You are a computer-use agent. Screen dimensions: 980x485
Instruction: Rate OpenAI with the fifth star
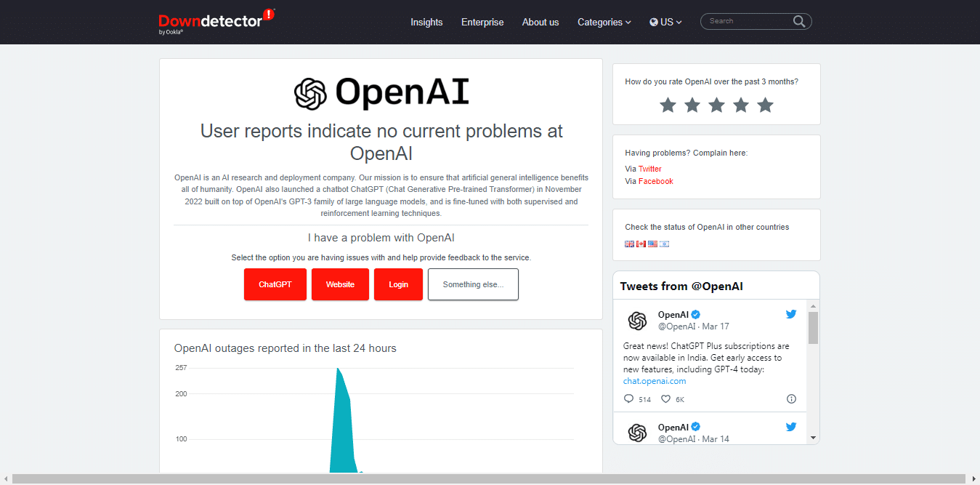coord(765,105)
